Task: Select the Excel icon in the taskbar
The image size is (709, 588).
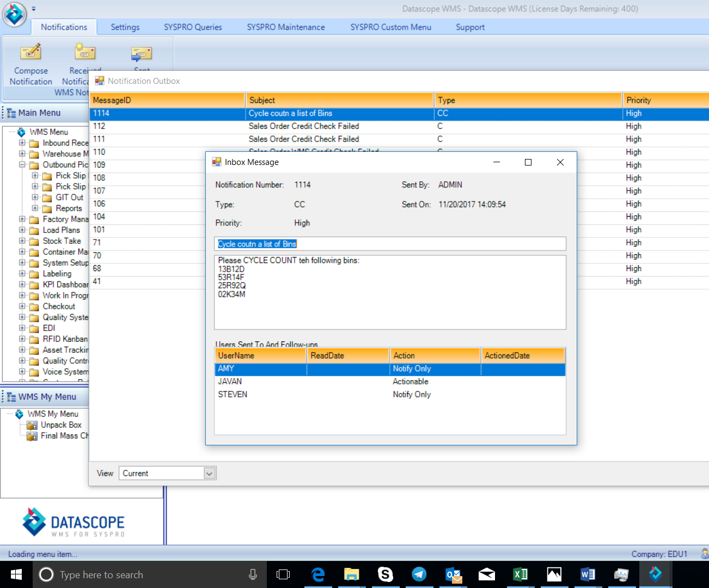Action: point(520,574)
